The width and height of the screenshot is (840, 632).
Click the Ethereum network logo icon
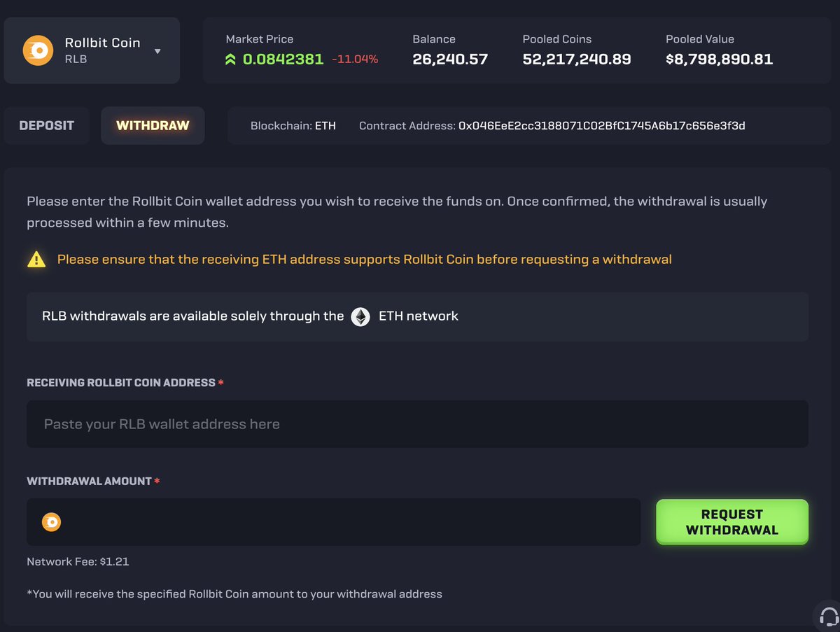coord(360,316)
